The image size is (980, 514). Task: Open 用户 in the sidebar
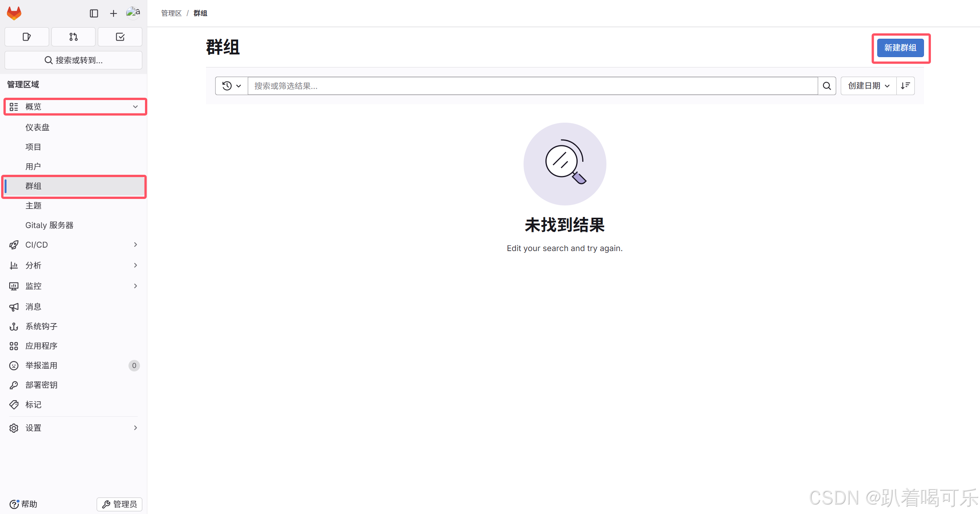pos(33,166)
